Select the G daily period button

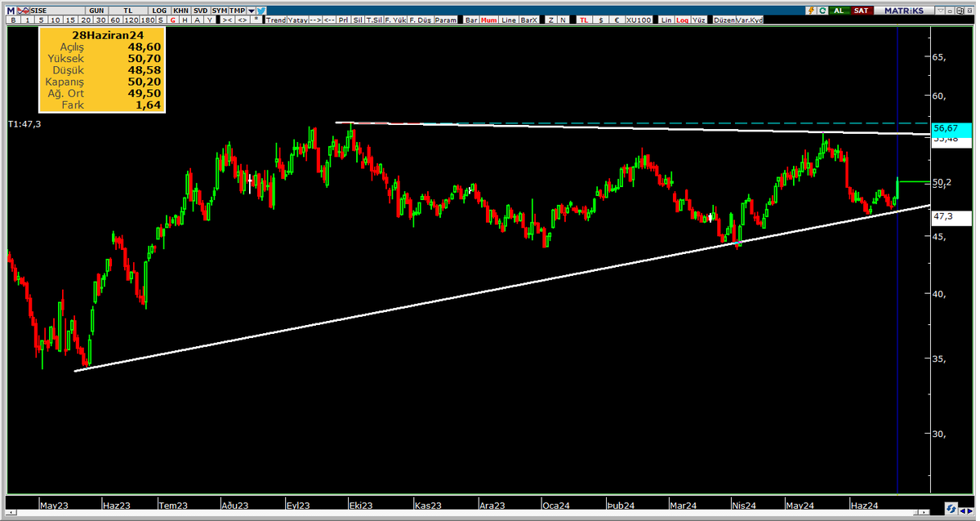click(x=172, y=20)
